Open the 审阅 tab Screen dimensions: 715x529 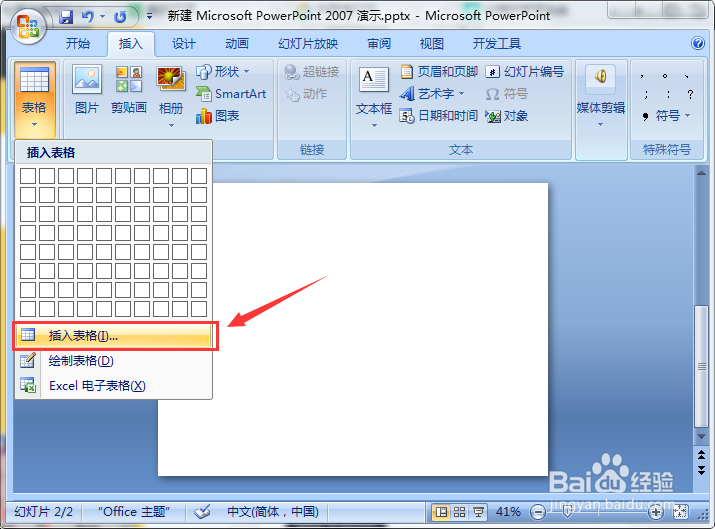tap(379, 44)
